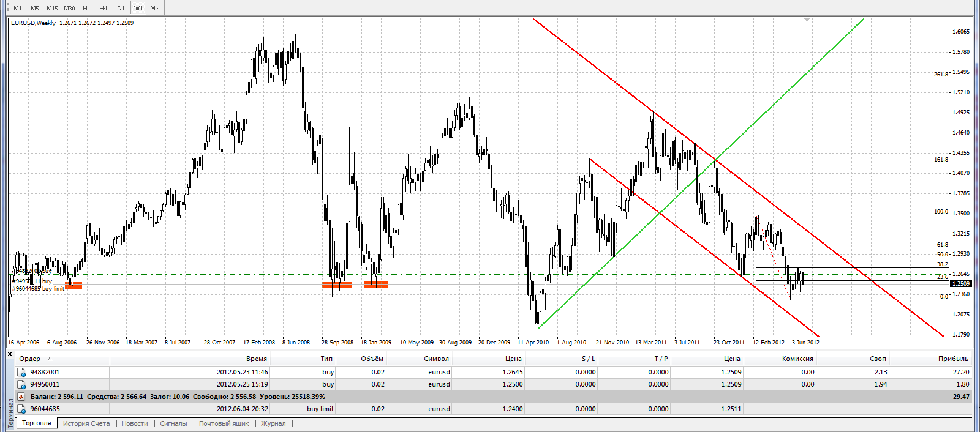Click profit value 1.80
Viewport: 980px width, 432px height.
(x=963, y=384)
